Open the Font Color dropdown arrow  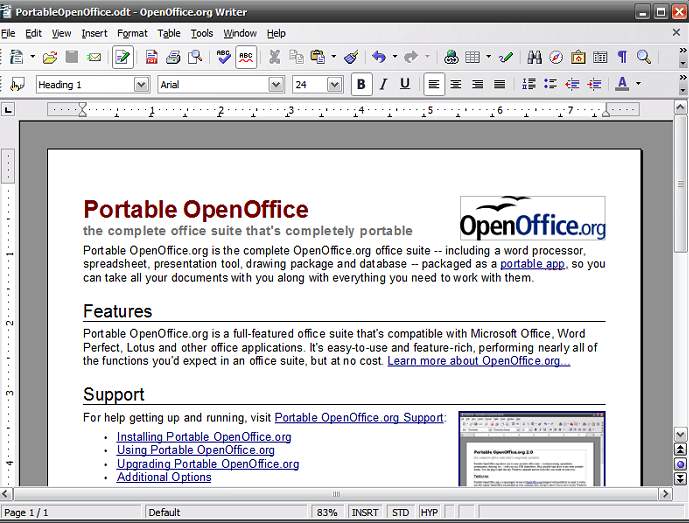pyautogui.click(x=638, y=84)
